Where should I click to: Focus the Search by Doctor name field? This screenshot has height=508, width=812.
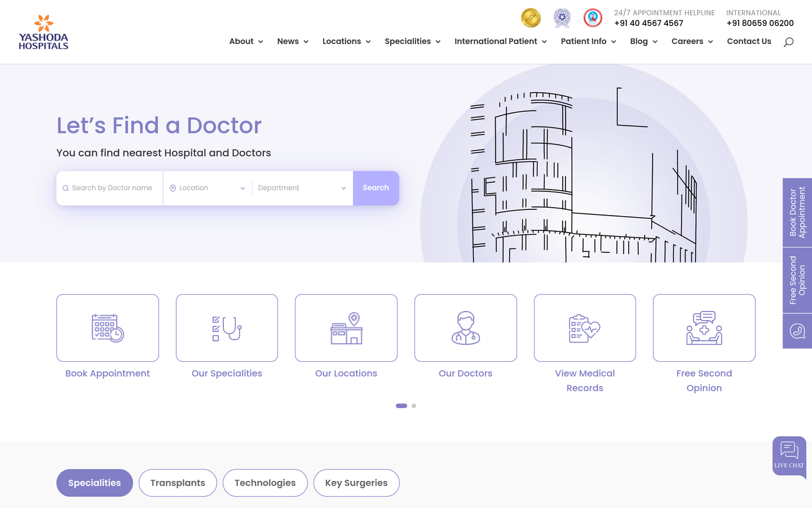(109, 188)
